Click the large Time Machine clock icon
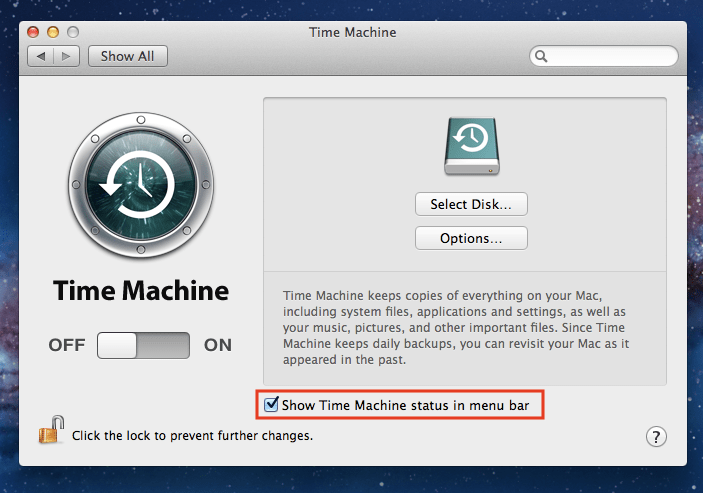 pos(141,185)
